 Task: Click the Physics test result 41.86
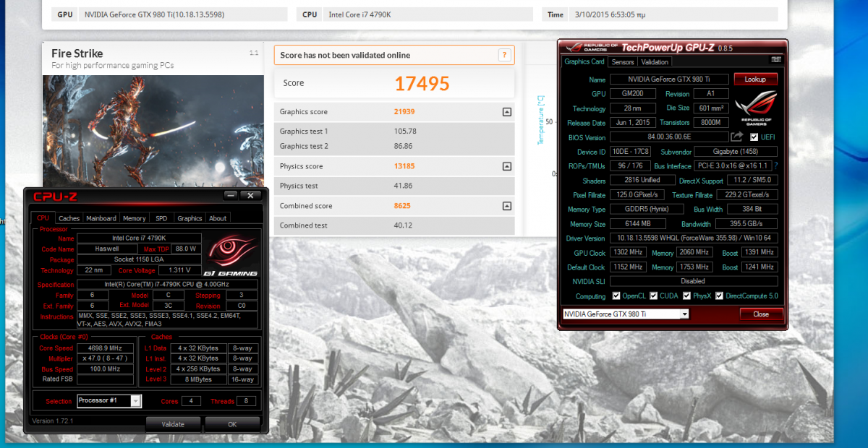click(x=403, y=186)
